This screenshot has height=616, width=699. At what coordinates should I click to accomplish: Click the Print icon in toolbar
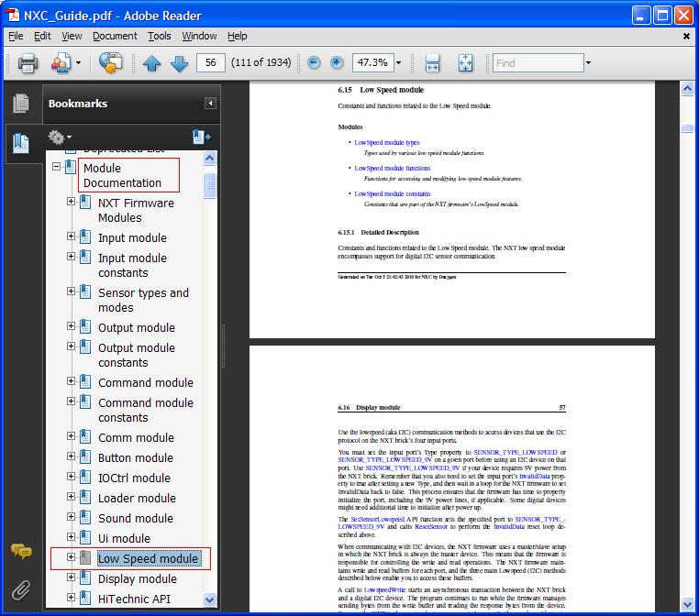coord(28,63)
